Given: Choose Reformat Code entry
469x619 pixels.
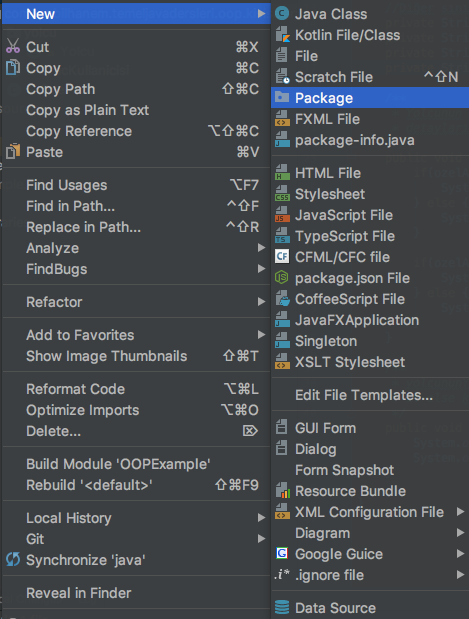Looking at the screenshot, I should (136, 389).
